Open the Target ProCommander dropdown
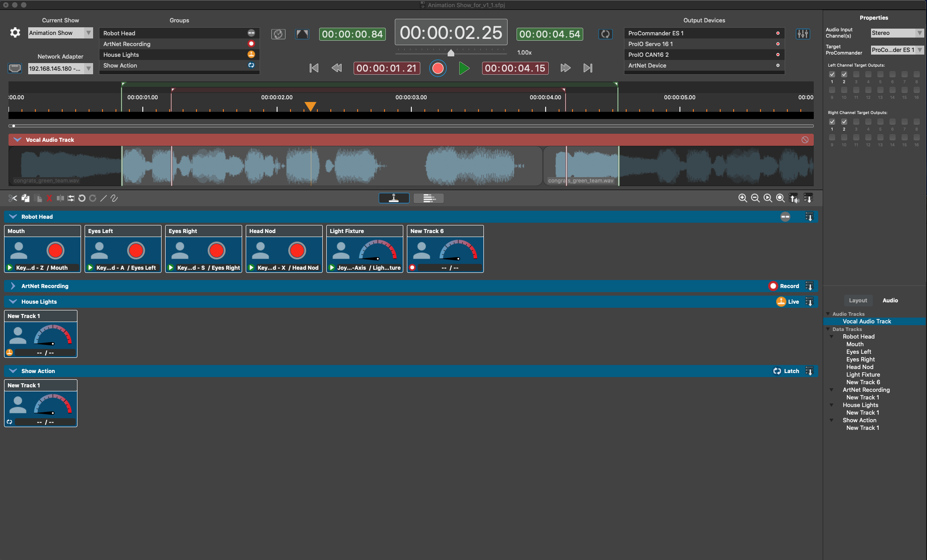This screenshot has width=927, height=560. coord(897,50)
